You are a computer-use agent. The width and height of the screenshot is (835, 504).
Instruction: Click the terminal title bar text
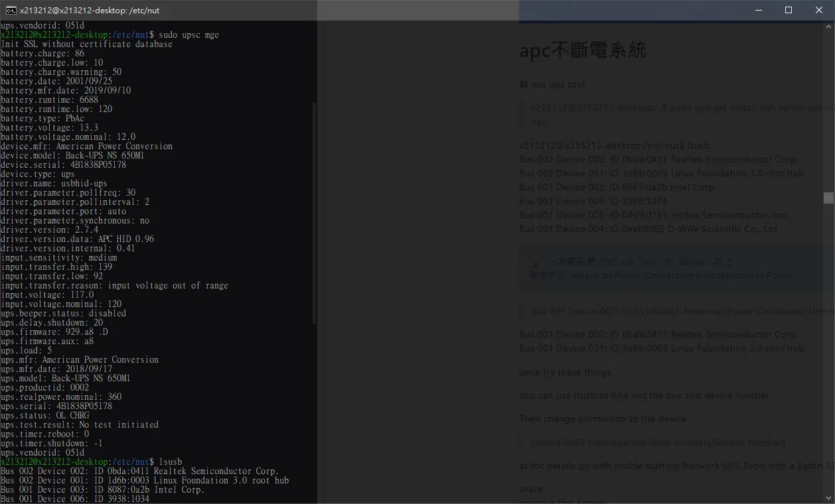tap(89, 10)
